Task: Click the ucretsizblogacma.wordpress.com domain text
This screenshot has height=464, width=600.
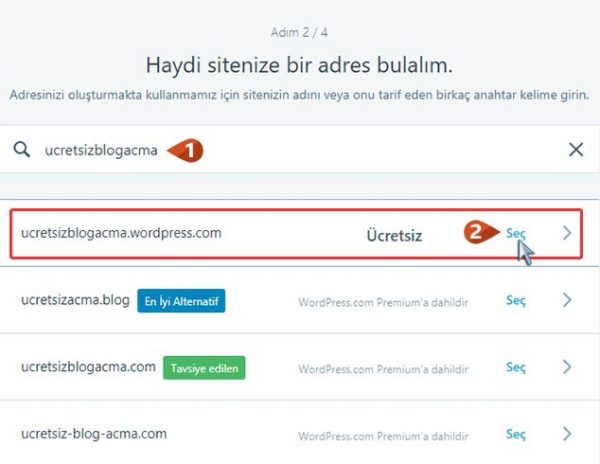Action: 121,233
